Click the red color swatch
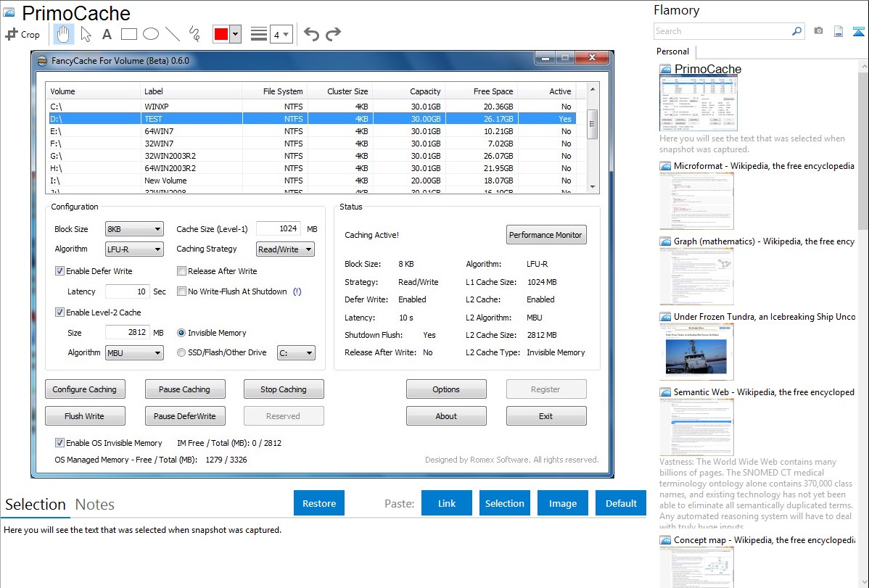The width and height of the screenshot is (869, 588). 221,34
